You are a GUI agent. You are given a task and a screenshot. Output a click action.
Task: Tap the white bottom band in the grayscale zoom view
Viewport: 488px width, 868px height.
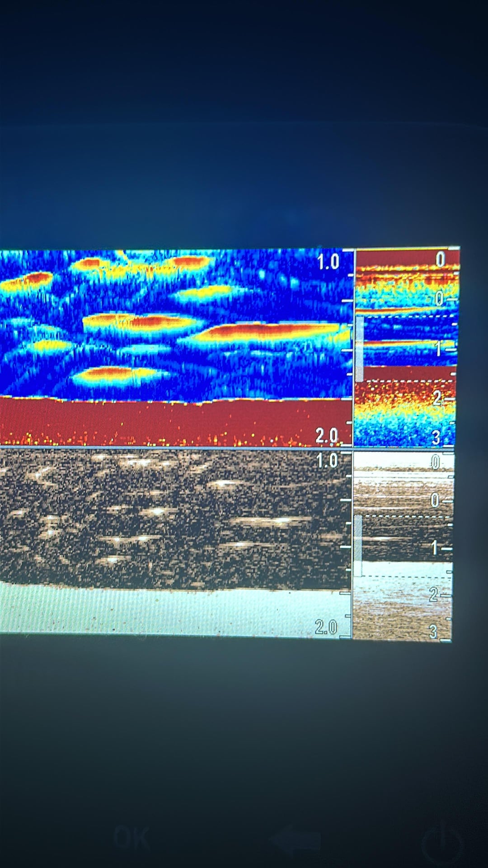(172, 610)
